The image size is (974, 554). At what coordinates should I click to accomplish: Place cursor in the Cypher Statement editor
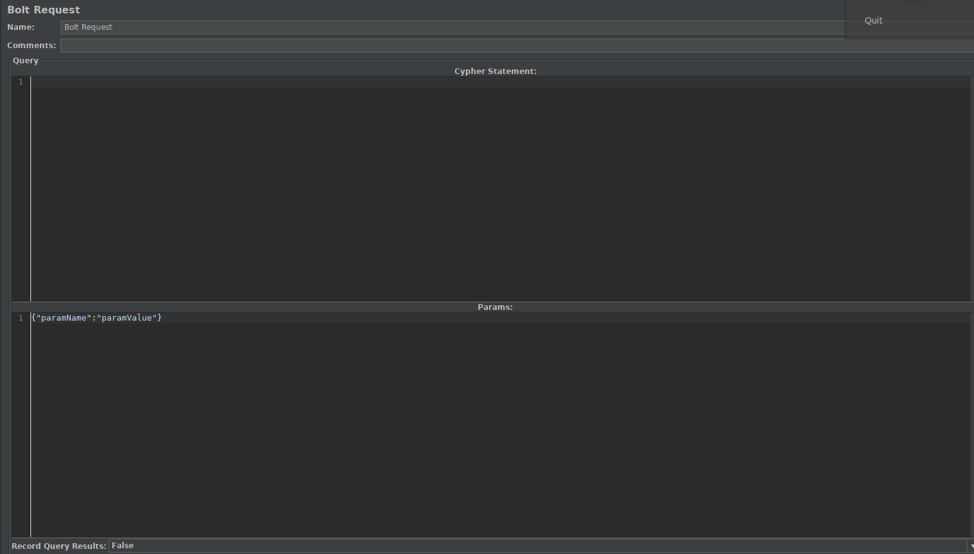[x=500, y=189]
